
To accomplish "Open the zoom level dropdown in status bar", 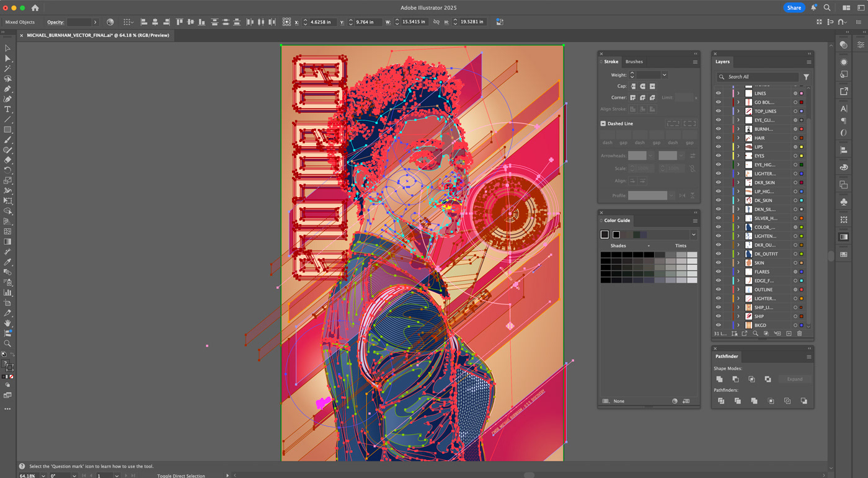I will pyautogui.click(x=43, y=476).
